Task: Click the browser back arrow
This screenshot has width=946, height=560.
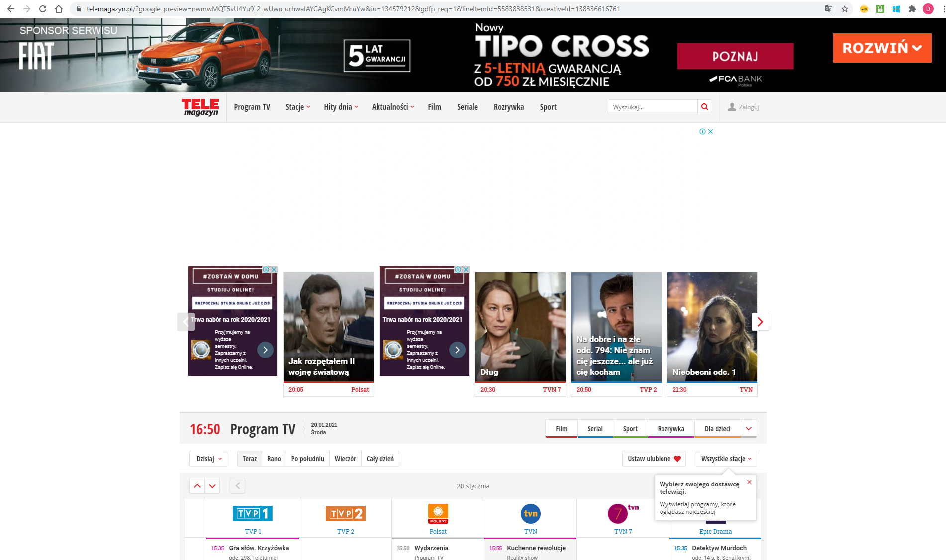Action: tap(11, 9)
